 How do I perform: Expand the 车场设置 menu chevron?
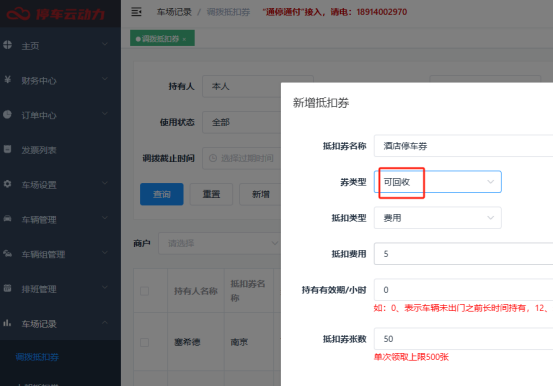click(x=105, y=183)
